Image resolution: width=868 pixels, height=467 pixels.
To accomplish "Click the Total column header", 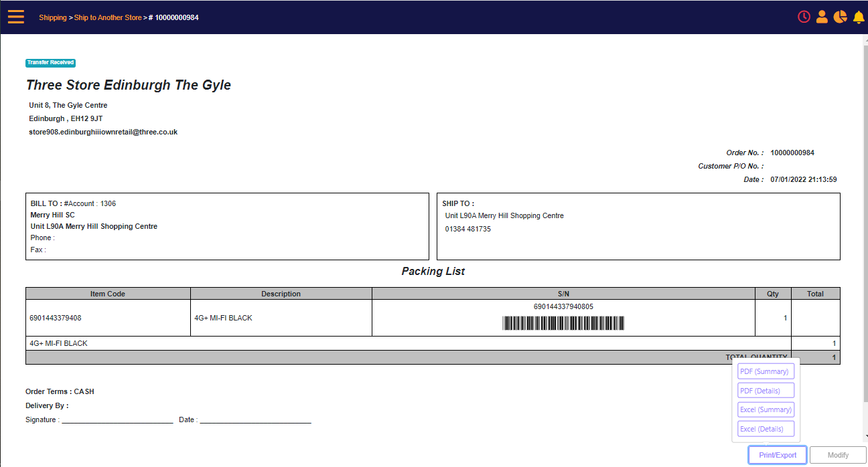I will (x=815, y=294).
